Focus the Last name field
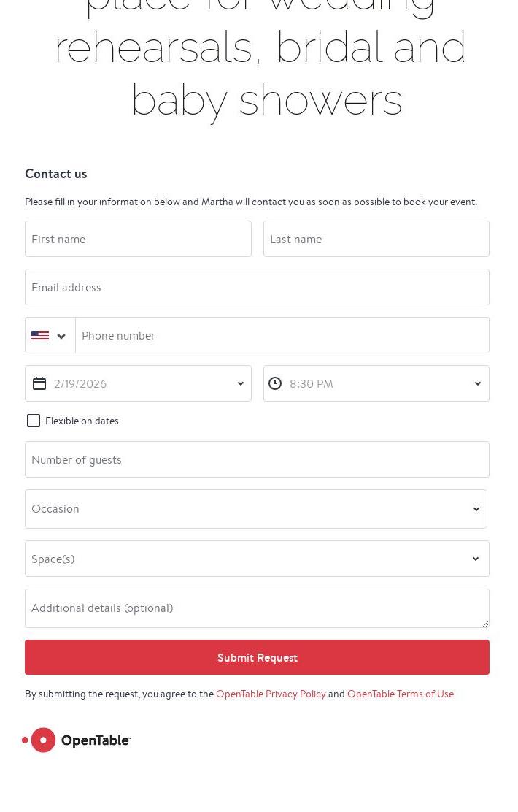This screenshot has width=518, height=812. (x=376, y=240)
